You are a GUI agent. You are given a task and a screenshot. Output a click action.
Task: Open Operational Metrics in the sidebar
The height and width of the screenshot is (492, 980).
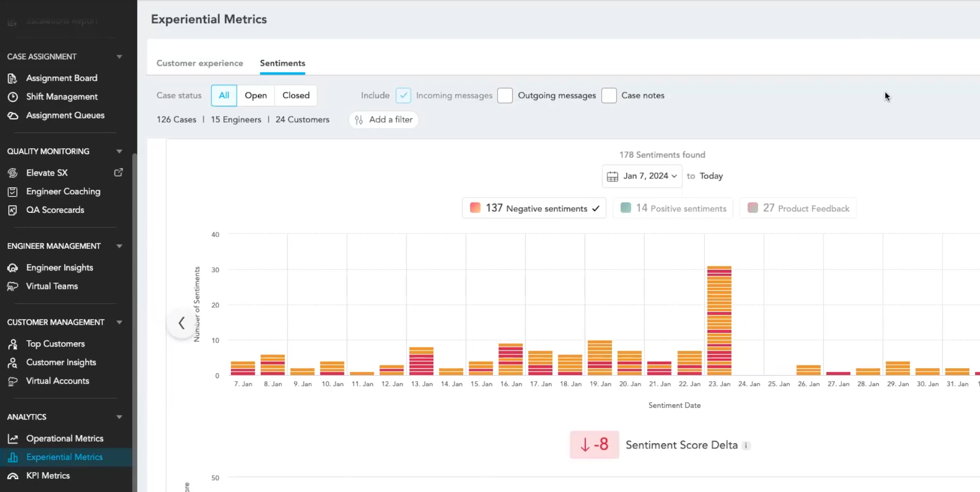click(x=65, y=439)
